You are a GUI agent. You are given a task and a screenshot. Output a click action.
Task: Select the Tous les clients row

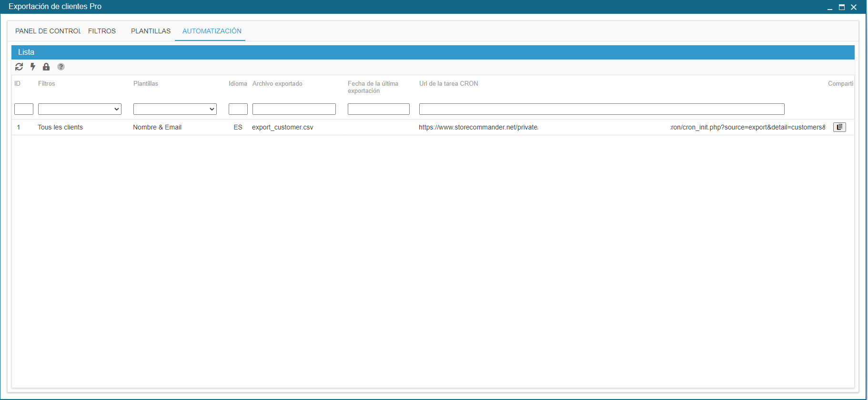click(x=61, y=127)
